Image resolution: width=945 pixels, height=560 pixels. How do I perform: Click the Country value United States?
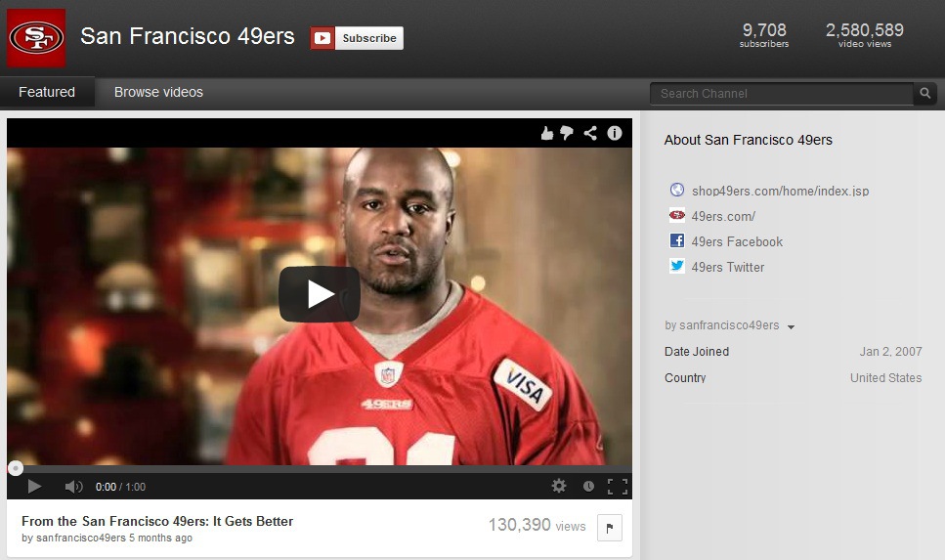pyautogui.click(x=886, y=378)
